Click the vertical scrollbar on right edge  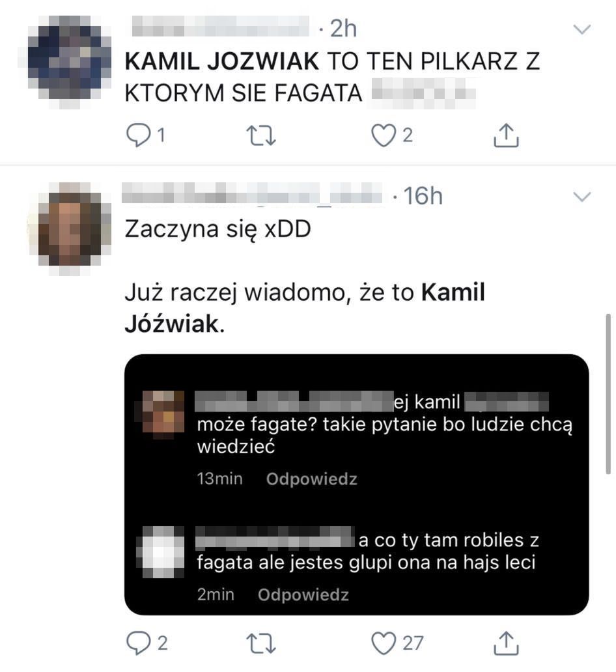point(608,395)
